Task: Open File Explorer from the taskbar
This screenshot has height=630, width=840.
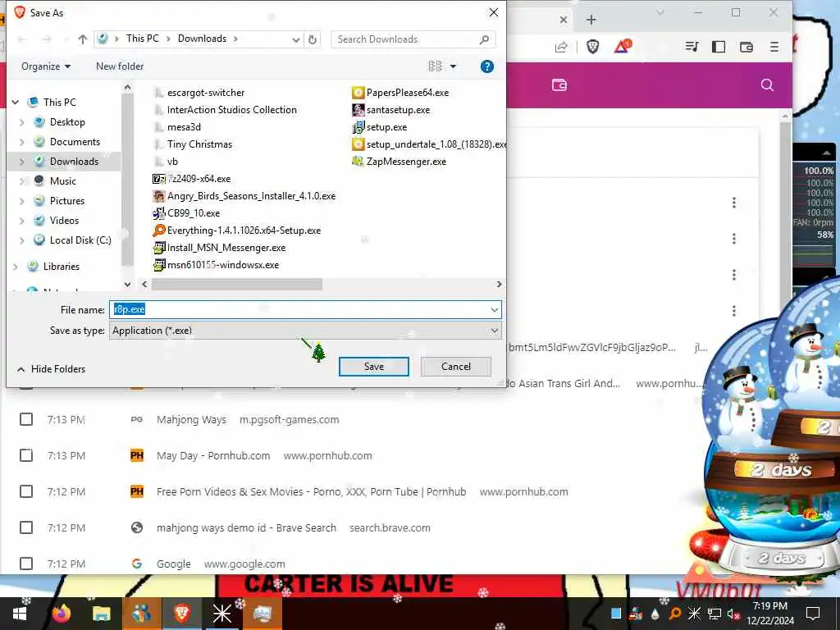Action: coord(101,614)
